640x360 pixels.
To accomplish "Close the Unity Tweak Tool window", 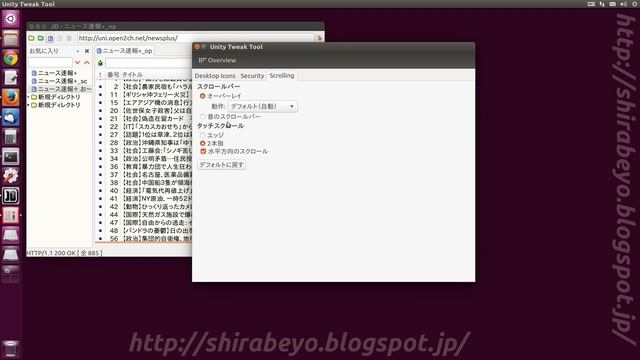I will (x=197, y=47).
